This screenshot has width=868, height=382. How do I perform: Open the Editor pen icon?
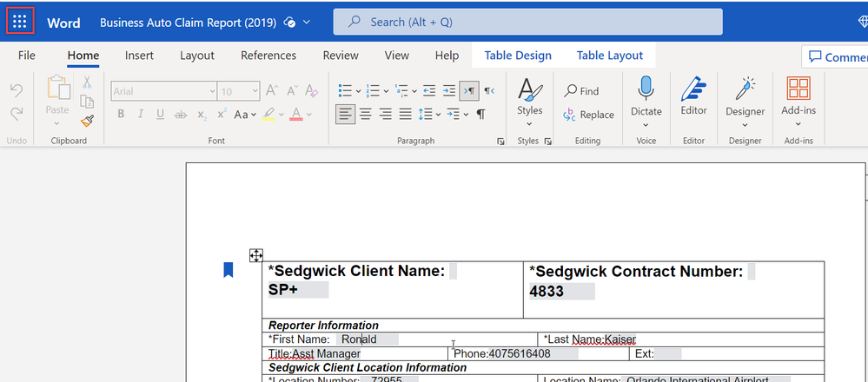click(x=693, y=89)
